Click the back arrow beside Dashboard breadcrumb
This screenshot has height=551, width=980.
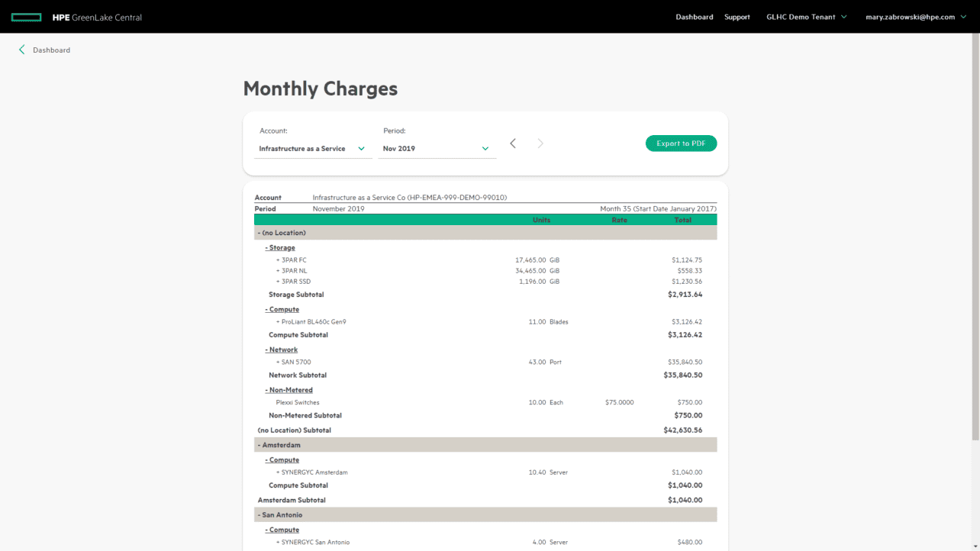22,50
